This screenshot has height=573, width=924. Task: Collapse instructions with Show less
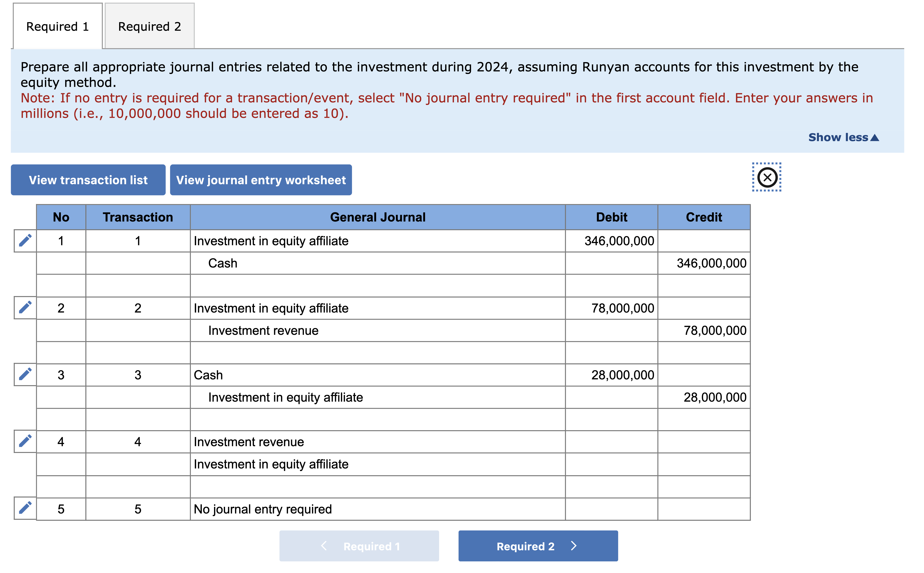(844, 137)
